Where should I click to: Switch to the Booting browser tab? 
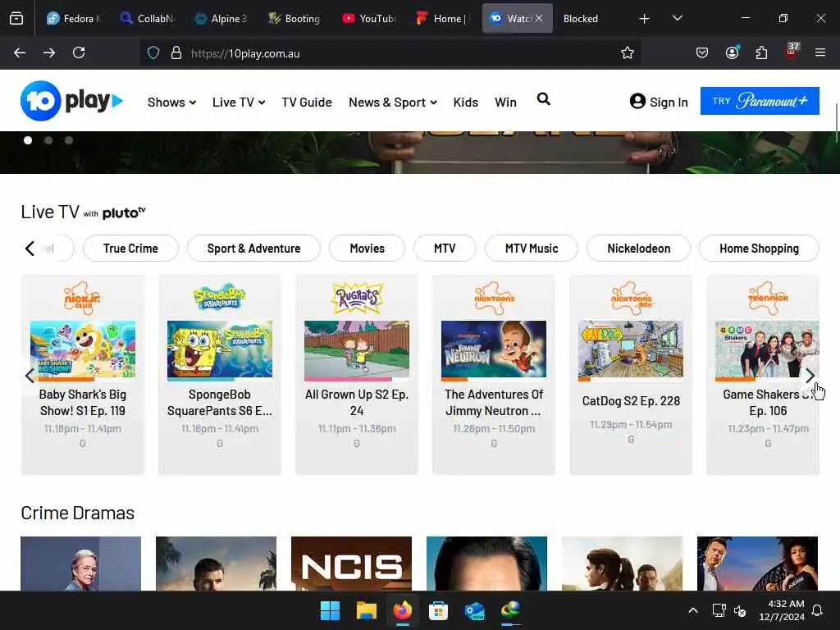coord(294,19)
